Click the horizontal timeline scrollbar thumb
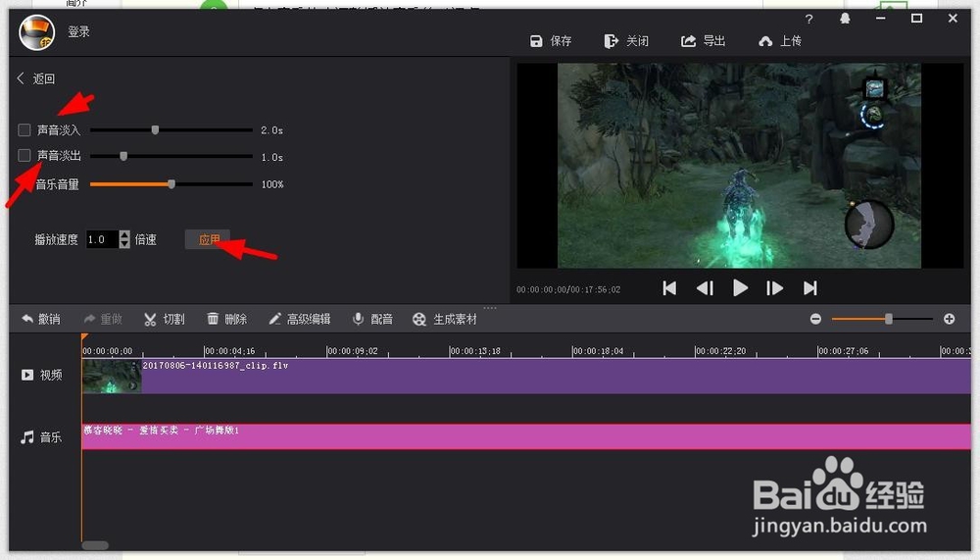Viewport: 980px width, 560px height. pos(95,545)
